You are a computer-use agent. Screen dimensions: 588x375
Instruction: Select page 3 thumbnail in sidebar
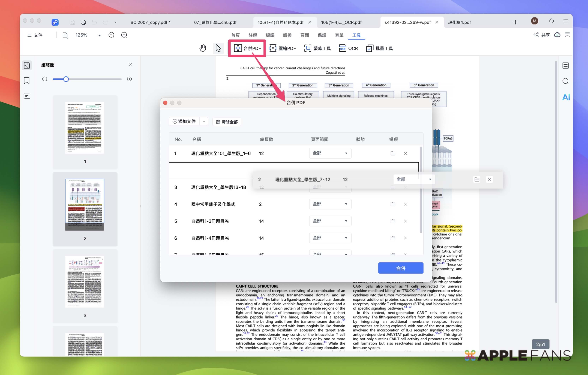tap(85, 282)
